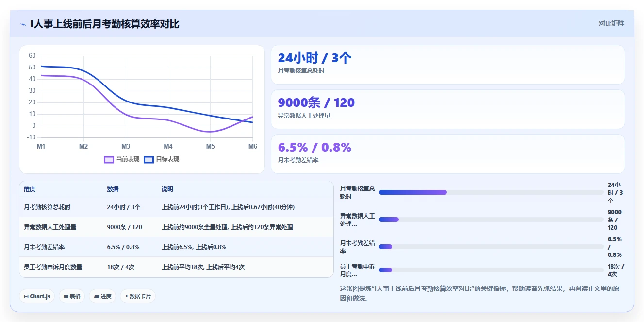This screenshot has height=322, width=644.
Task: Click the 说明 column header
Action: pyautogui.click(x=167, y=189)
